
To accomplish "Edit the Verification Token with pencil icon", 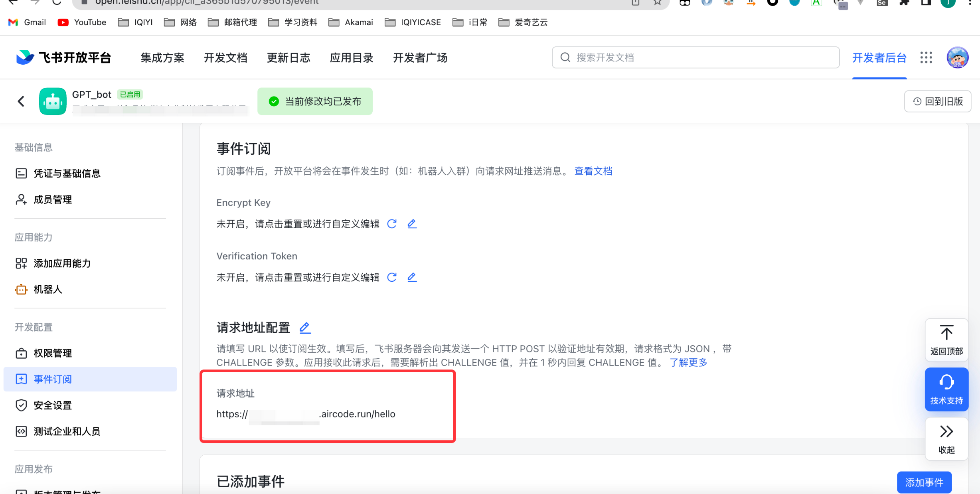I will click(x=412, y=277).
